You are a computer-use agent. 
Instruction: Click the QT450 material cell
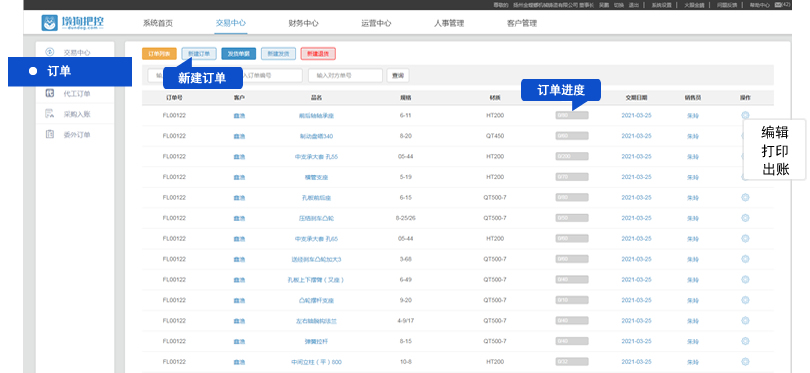495,136
